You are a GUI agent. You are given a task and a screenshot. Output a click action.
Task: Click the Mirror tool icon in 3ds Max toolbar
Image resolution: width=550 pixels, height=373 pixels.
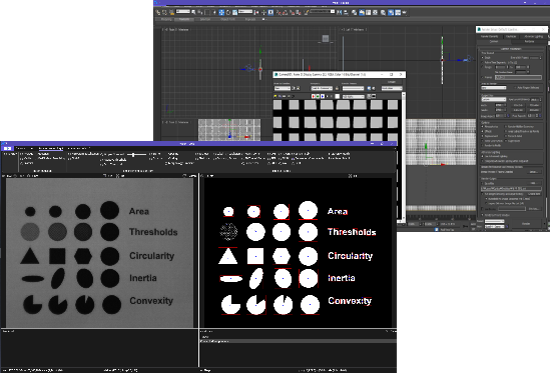coord(339,12)
